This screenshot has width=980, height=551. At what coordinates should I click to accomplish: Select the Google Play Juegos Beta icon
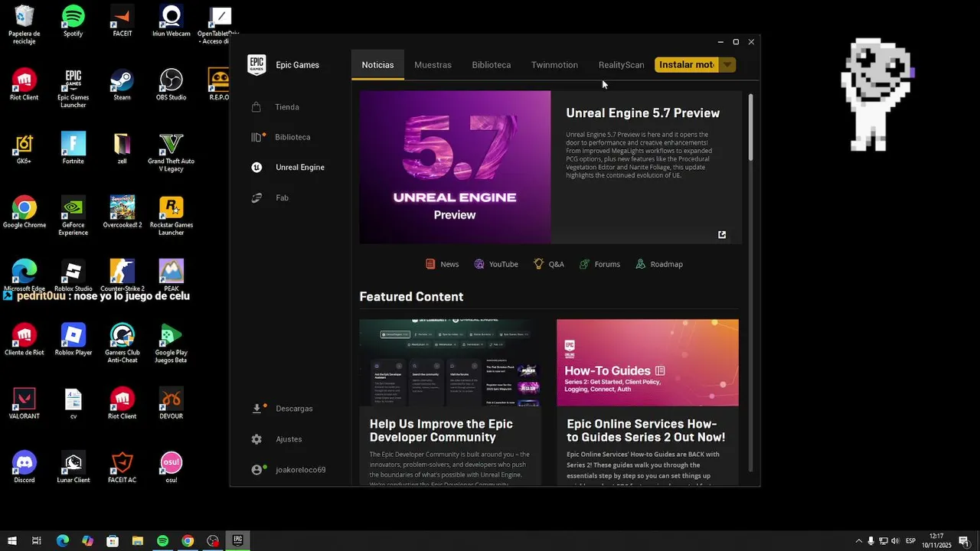coord(171,344)
